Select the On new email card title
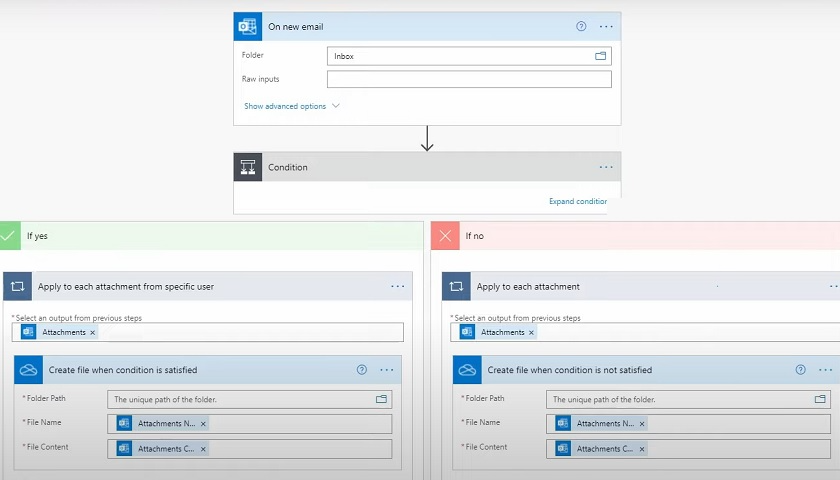The height and width of the screenshot is (480, 840). tap(296, 27)
